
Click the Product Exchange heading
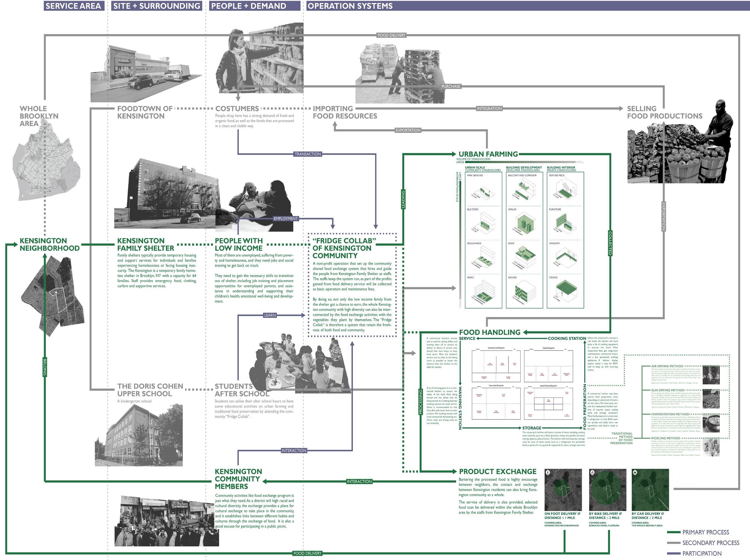point(498,471)
